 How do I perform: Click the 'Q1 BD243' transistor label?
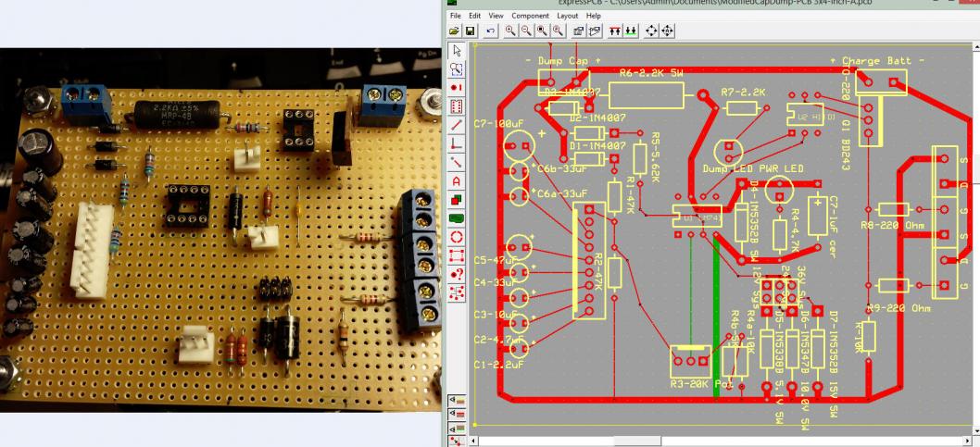[x=845, y=147]
